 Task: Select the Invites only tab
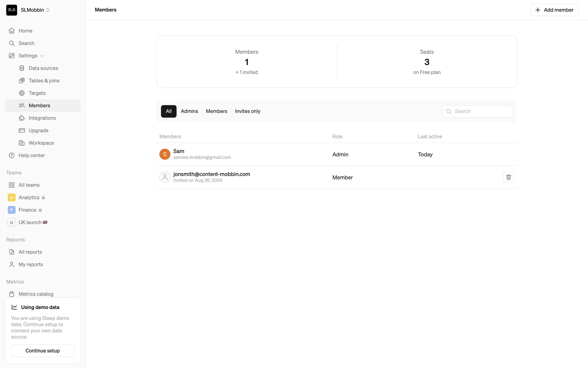(247, 111)
